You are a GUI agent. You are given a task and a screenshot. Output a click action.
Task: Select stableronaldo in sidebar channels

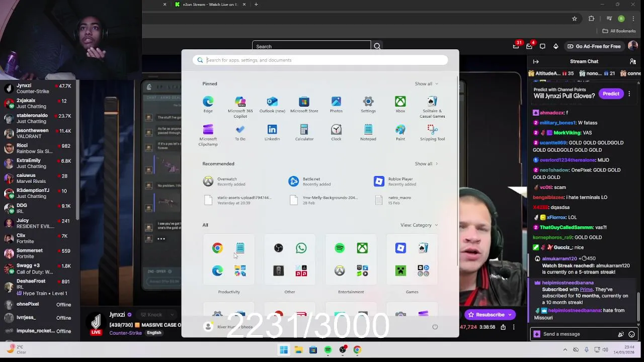[x=38, y=118]
